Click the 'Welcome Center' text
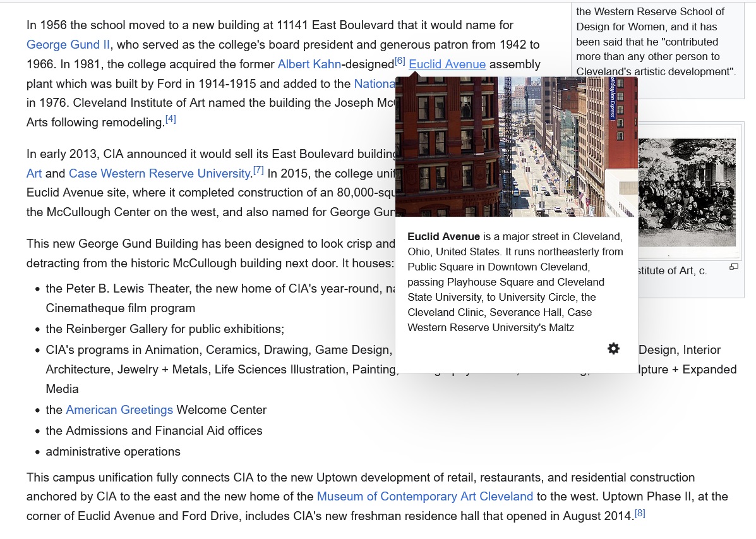756x539 pixels. tap(221, 409)
